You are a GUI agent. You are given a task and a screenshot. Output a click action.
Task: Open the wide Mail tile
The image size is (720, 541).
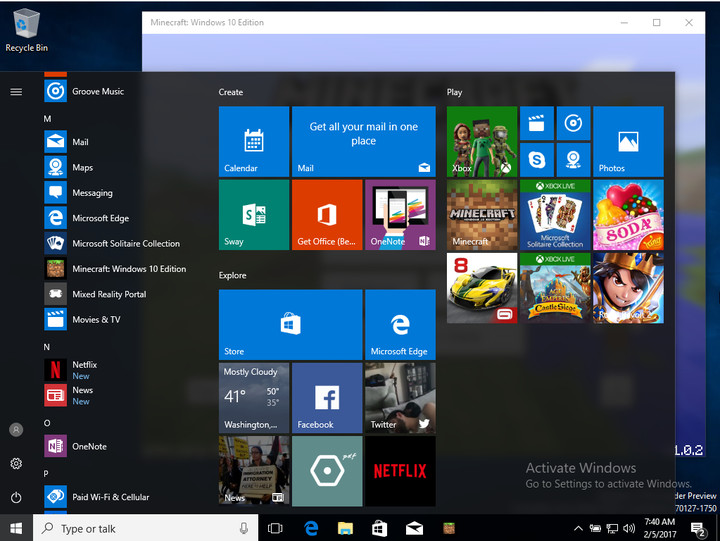(364, 141)
